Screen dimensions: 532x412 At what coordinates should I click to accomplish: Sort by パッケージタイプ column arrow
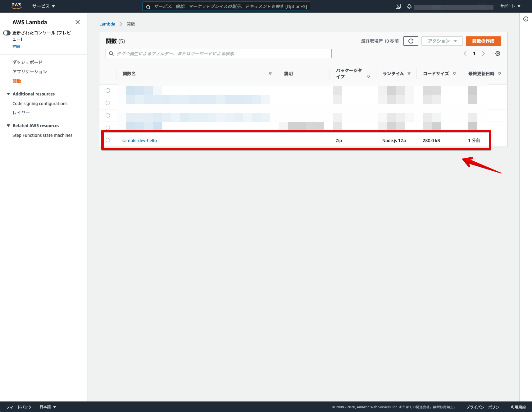coord(369,77)
